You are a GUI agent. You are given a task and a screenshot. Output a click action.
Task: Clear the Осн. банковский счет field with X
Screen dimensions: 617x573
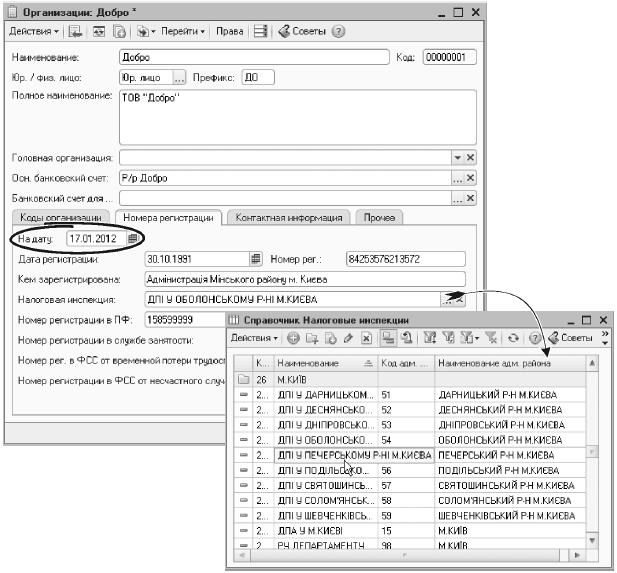coord(471,179)
